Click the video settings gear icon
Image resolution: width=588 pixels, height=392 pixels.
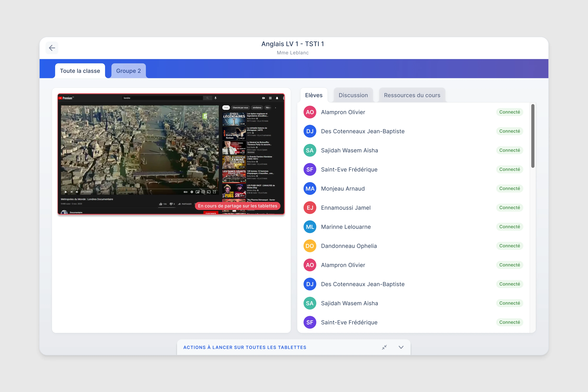[192, 192]
